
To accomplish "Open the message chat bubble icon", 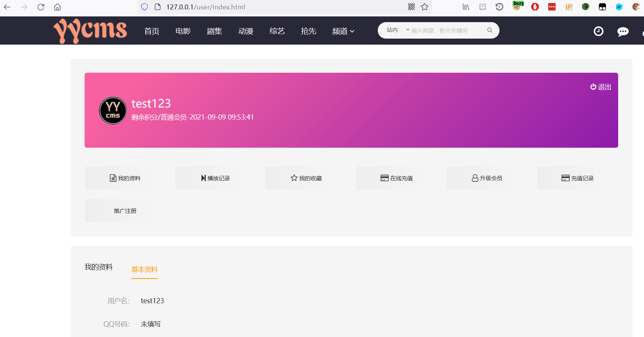I will [623, 31].
